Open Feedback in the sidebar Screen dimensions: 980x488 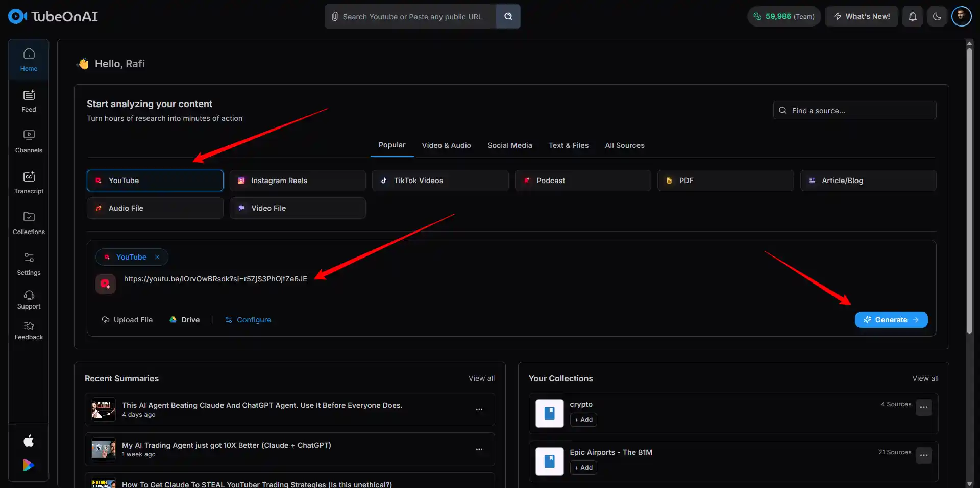point(29,330)
